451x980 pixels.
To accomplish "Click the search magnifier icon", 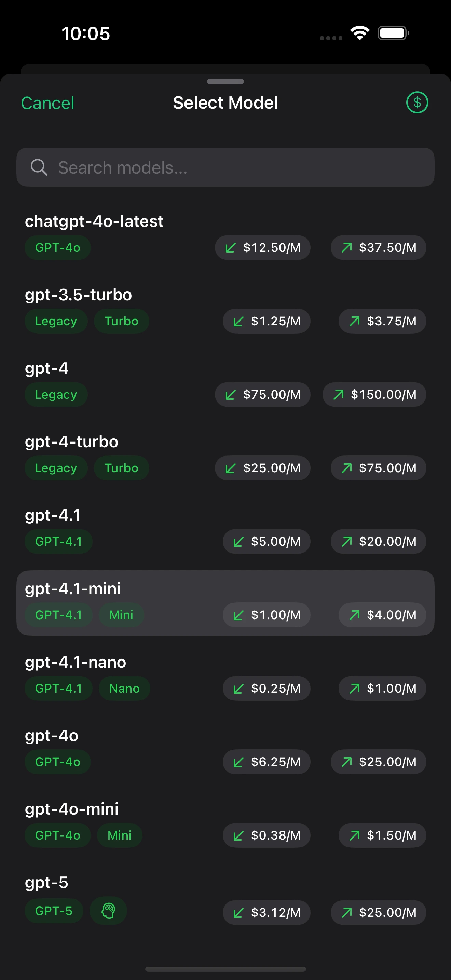I will point(39,167).
